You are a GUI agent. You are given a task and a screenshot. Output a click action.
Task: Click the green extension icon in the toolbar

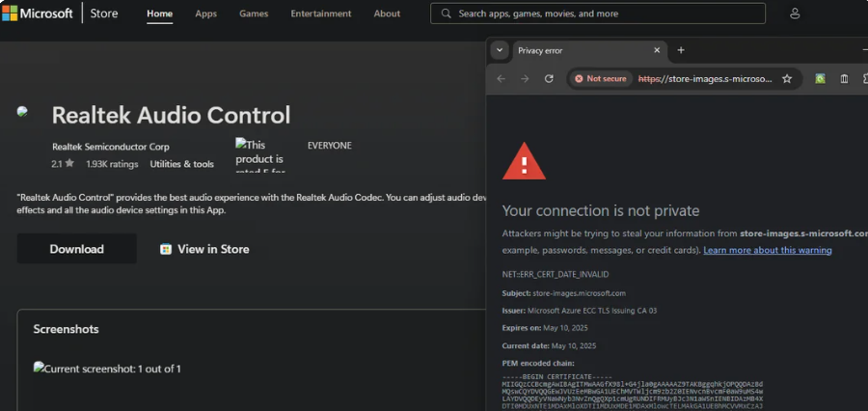click(x=820, y=79)
